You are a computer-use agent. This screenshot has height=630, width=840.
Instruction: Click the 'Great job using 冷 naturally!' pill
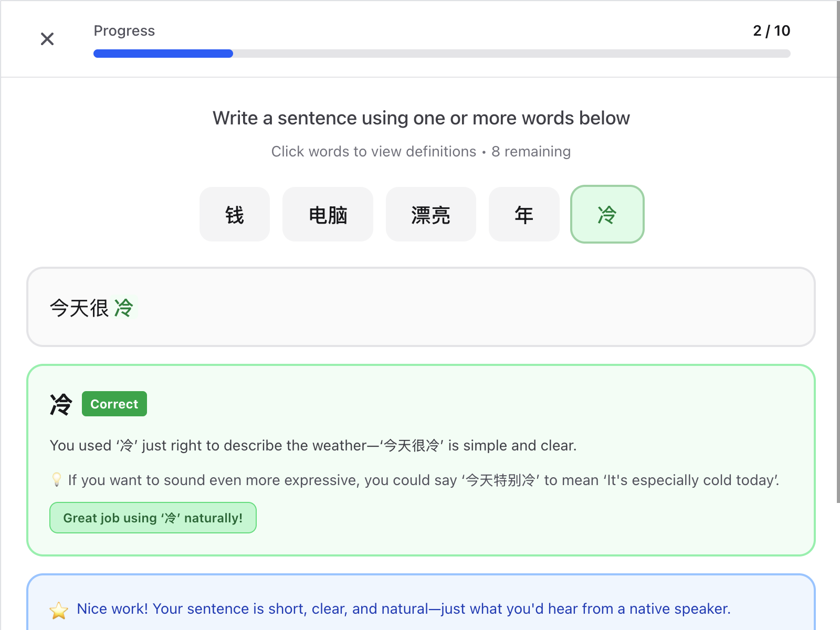(153, 518)
